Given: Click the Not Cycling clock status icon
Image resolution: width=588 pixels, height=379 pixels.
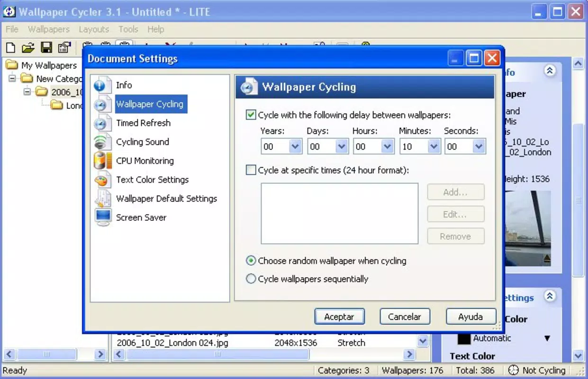Looking at the screenshot, I should [513, 370].
